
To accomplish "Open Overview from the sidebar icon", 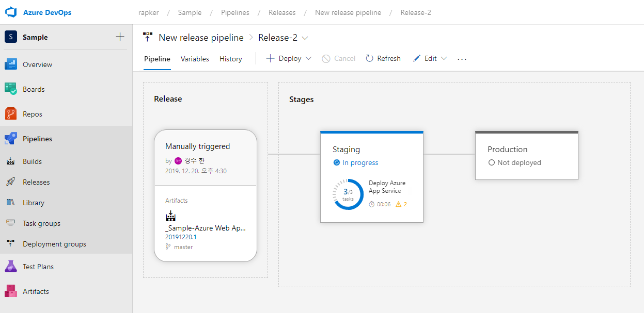I will click(x=11, y=64).
